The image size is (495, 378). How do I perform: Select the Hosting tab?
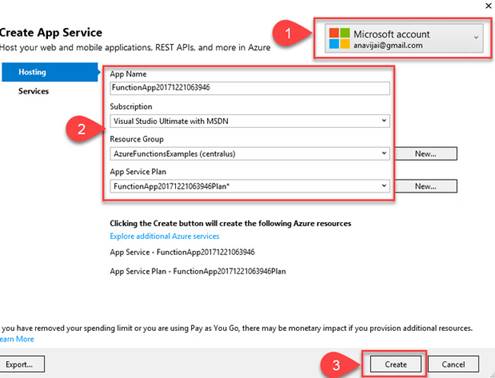click(50, 72)
